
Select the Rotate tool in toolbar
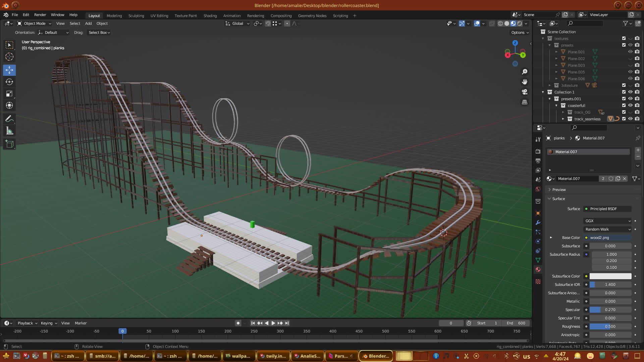pyautogui.click(x=9, y=82)
